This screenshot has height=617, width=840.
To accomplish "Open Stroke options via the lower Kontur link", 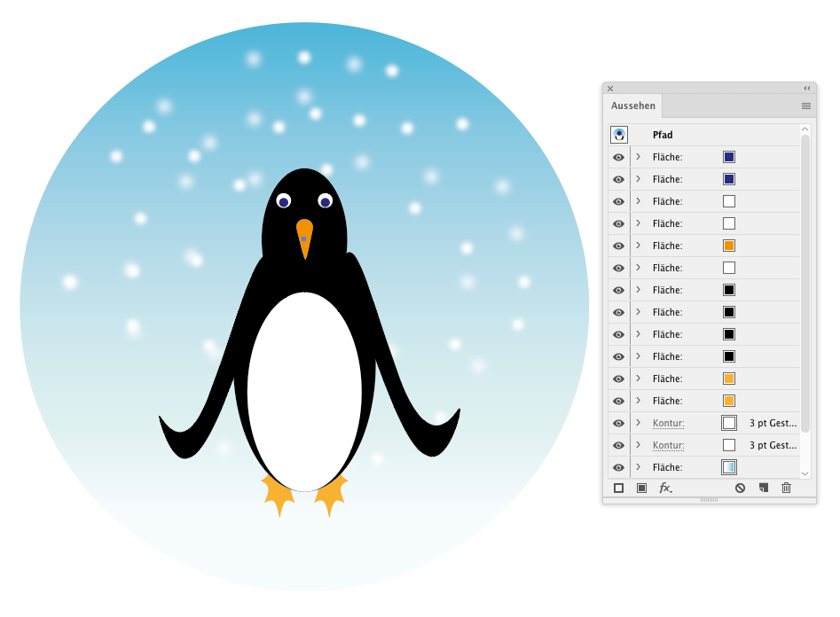I will coord(668,445).
